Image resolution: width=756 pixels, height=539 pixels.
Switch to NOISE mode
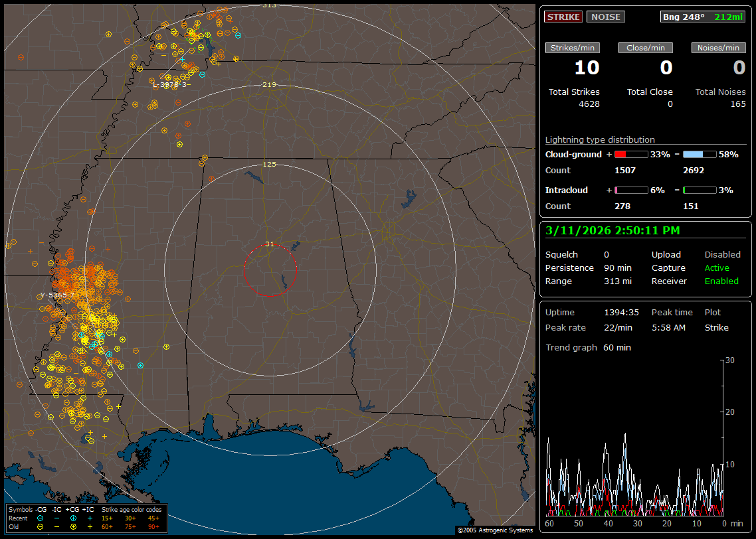point(605,17)
